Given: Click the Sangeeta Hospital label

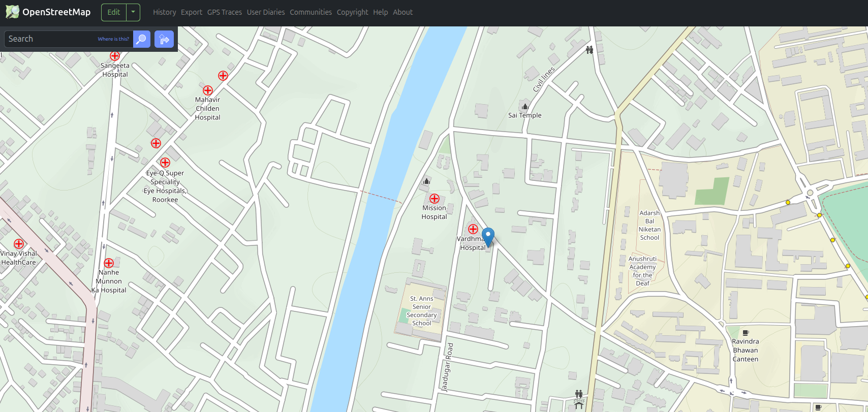Looking at the screenshot, I should (x=115, y=70).
